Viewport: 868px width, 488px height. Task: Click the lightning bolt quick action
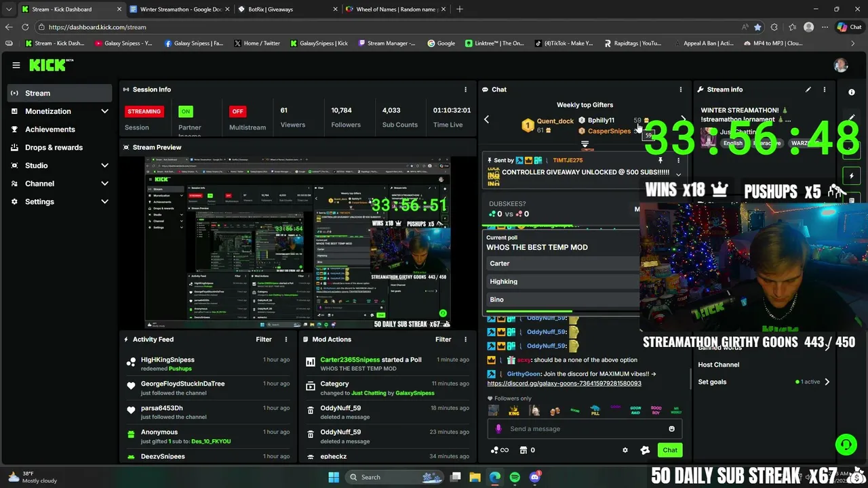(852, 176)
